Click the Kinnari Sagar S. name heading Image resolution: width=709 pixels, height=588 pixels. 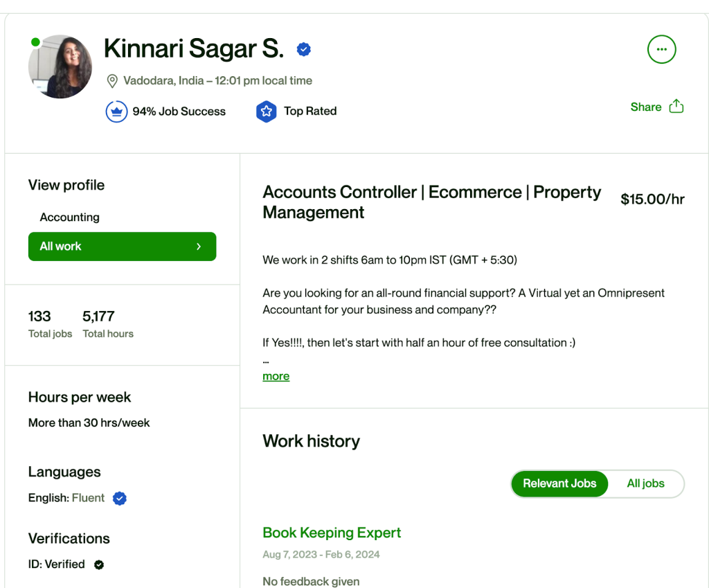[193, 48]
